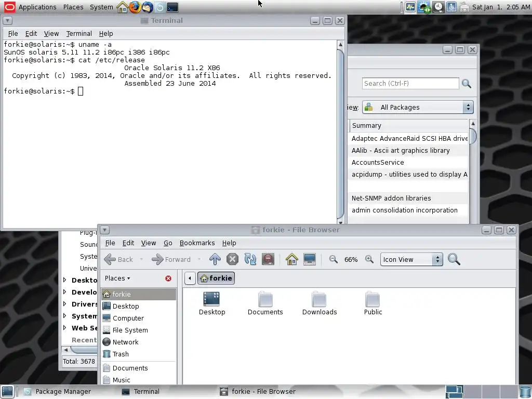Viewport: 532px width, 399px height.
Task: Open the system monitor applet in tray
Action: (x=410, y=7)
